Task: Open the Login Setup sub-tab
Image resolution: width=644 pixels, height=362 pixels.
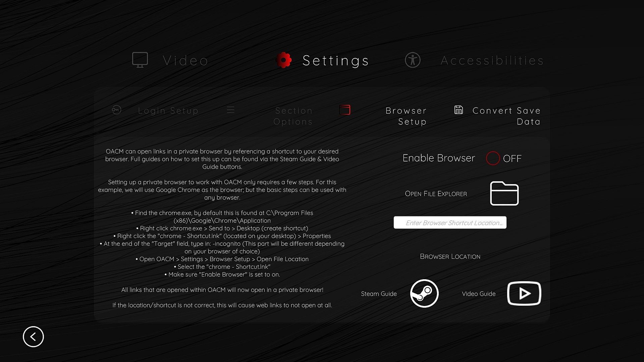Action: point(168,111)
